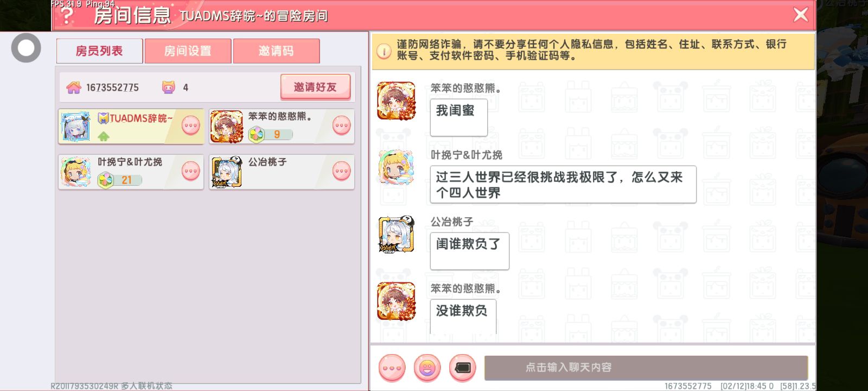This screenshot has width=868, height=391.
Task: Click 公冶桃子 avatar in chat
Action: (397, 235)
